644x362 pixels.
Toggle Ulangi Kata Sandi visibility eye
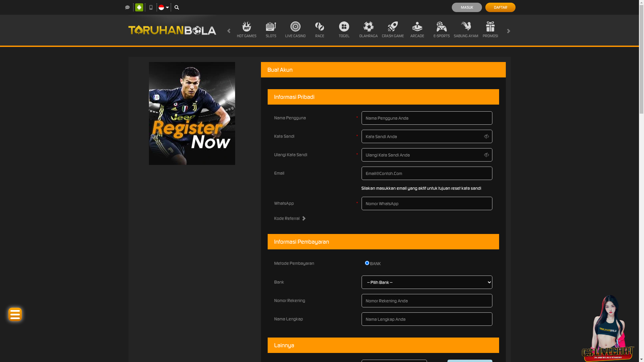[x=486, y=155]
